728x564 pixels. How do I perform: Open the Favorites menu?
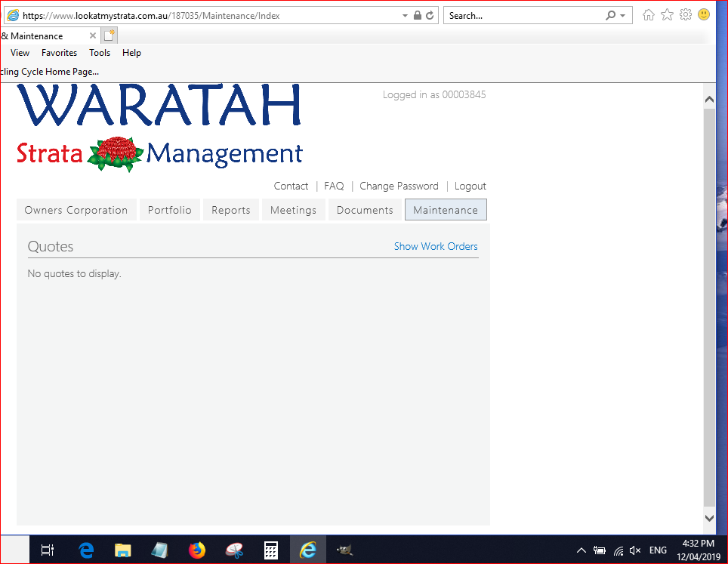pos(59,53)
